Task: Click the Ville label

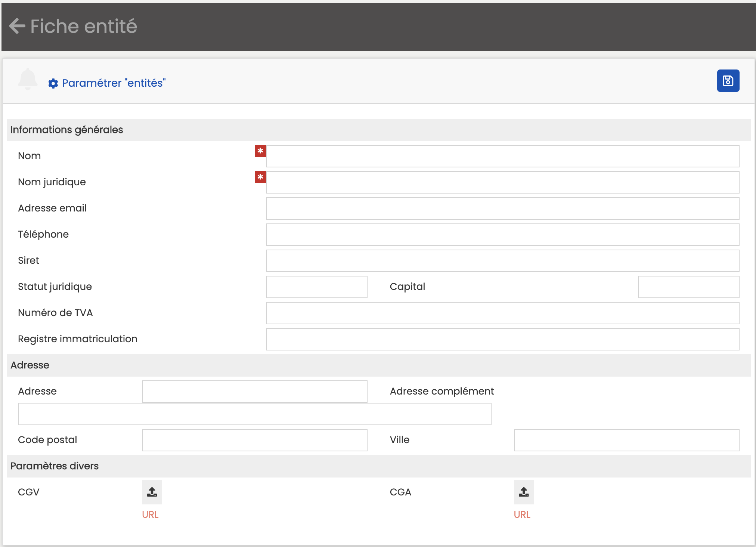Action: pos(400,440)
